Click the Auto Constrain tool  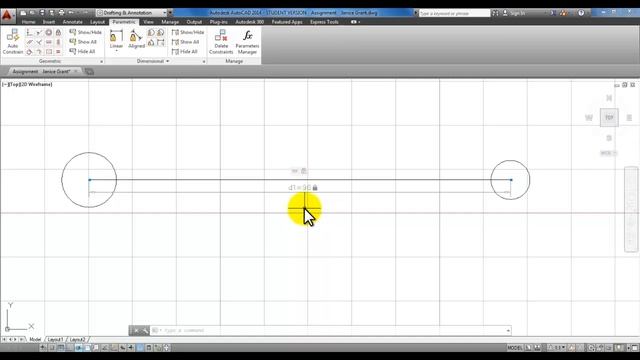13,41
